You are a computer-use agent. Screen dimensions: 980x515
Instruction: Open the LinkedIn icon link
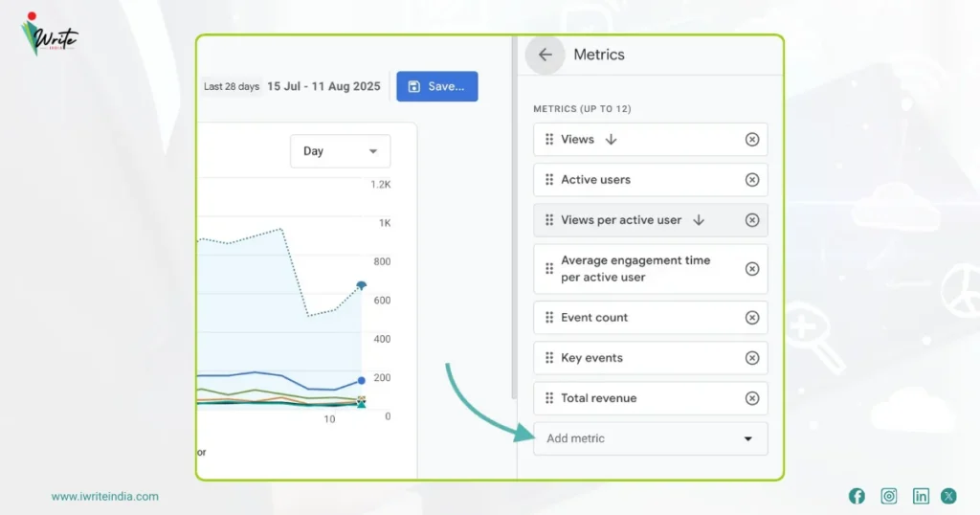(x=921, y=496)
